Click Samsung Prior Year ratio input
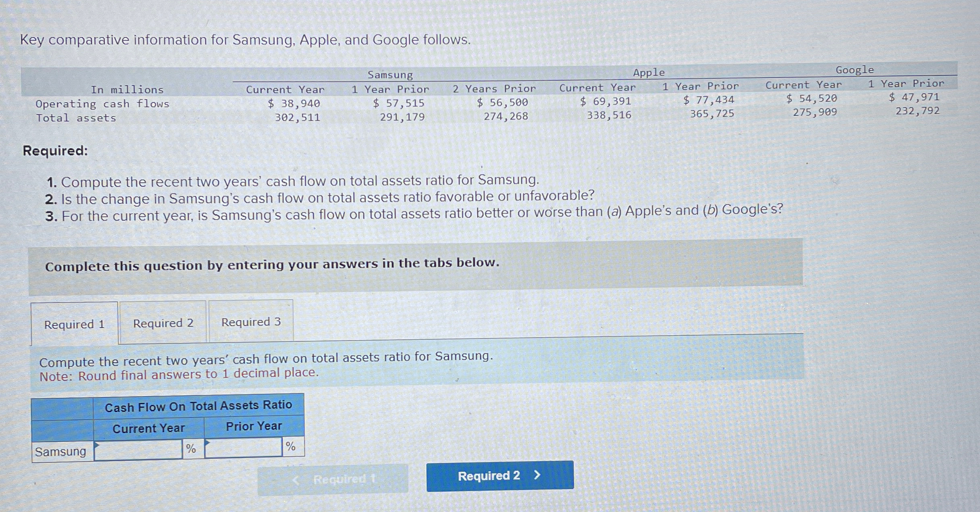Image resolution: width=980 pixels, height=512 pixels. pyautogui.click(x=243, y=448)
